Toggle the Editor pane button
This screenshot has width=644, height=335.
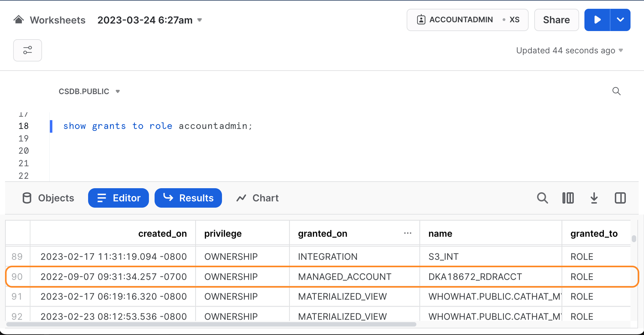tap(119, 198)
